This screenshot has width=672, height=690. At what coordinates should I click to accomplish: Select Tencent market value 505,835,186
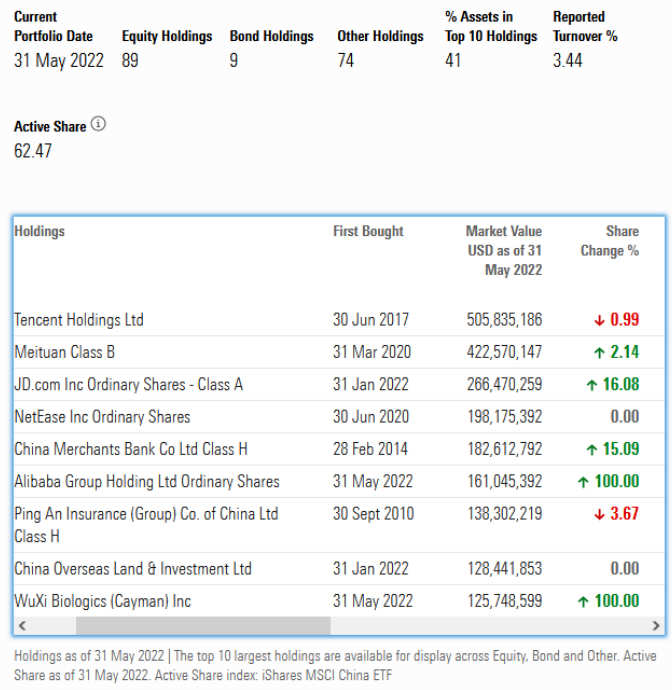pos(504,319)
